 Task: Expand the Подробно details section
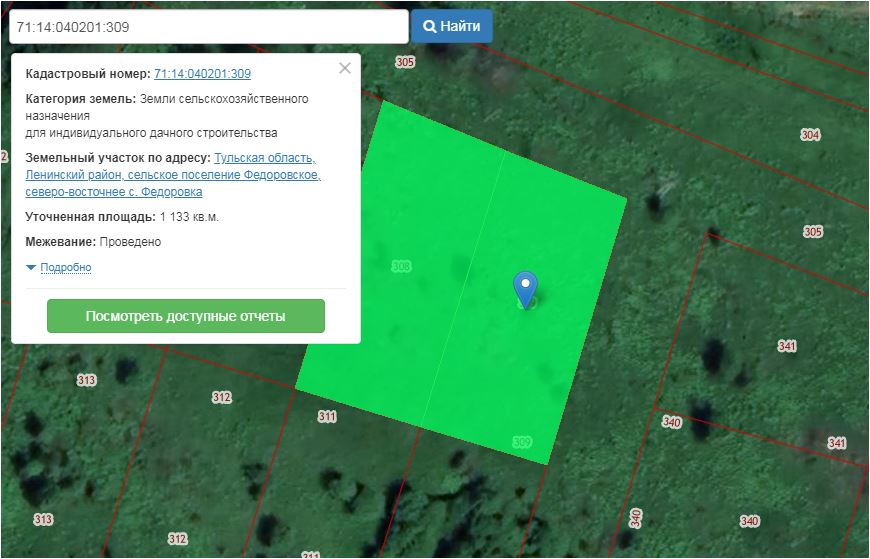tap(66, 268)
